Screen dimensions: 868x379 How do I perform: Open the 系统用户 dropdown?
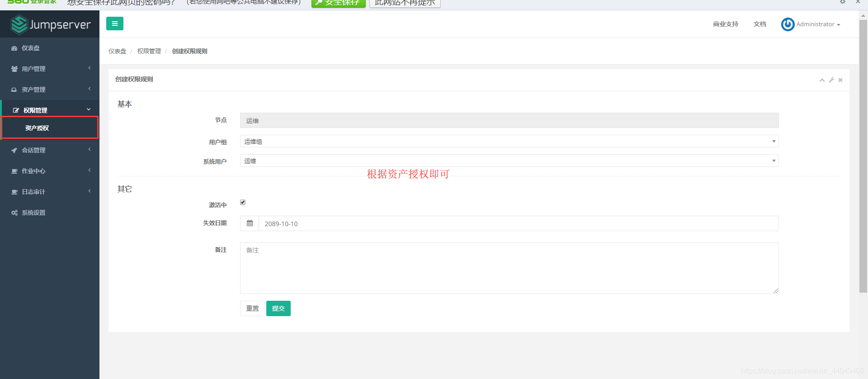[509, 161]
